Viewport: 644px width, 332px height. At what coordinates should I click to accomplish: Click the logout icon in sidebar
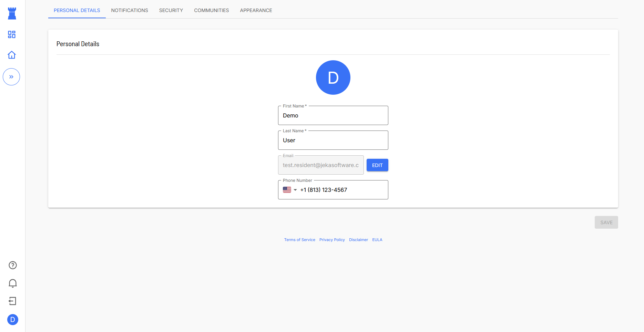coord(12,301)
